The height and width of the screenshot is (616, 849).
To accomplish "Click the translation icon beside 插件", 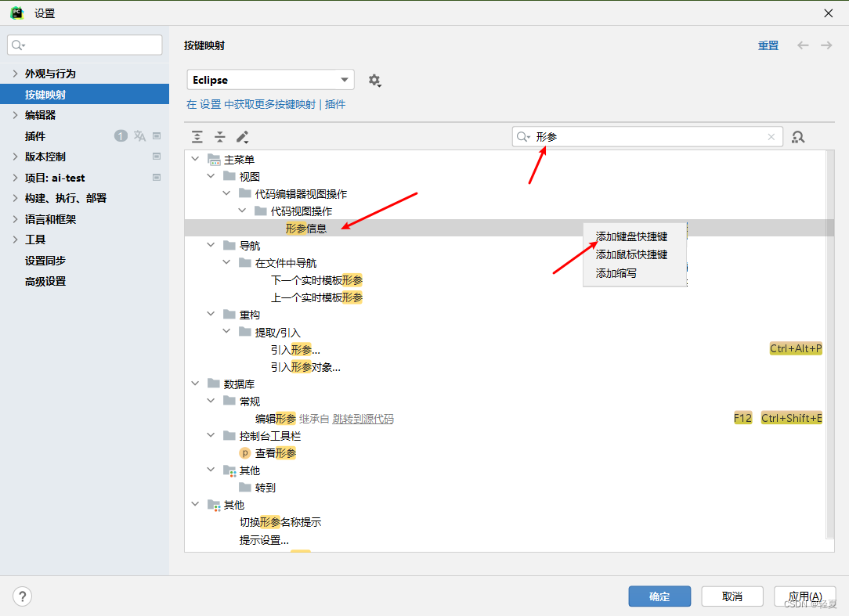I will [139, 135].
